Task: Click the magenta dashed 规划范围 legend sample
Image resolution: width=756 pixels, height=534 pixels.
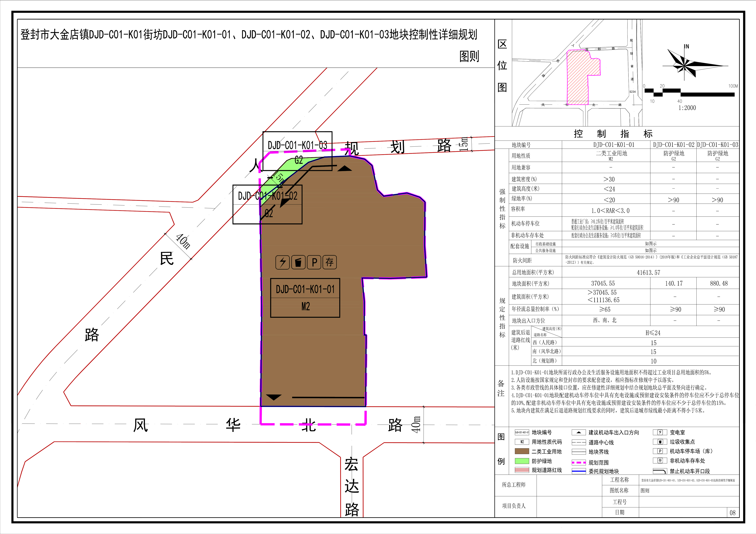Action: tap(579, 462)
